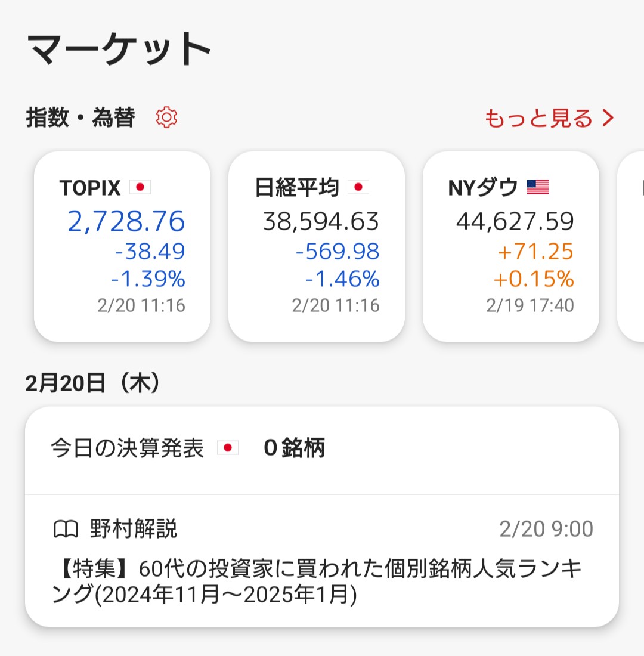
Task: Open the 野村解説 section label
Action: 134,529
